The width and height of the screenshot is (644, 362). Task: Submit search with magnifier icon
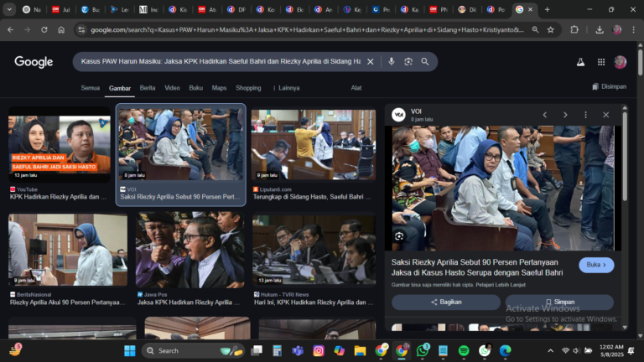click(x=425, y=61)
